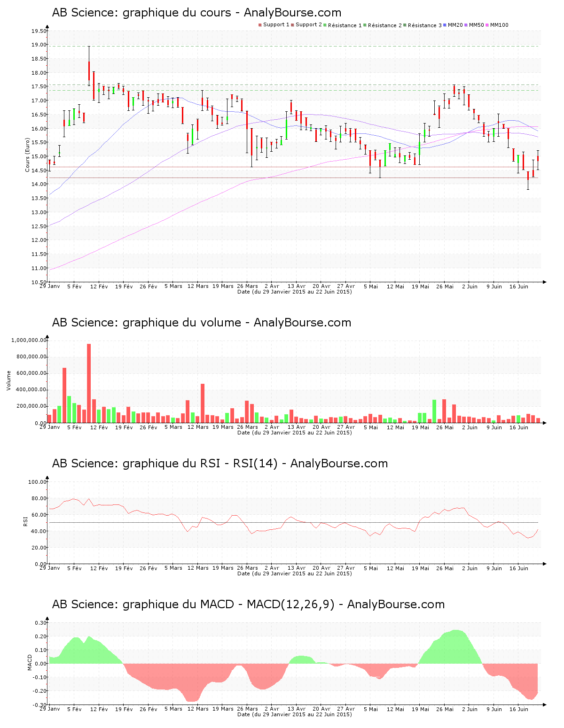Click the '100.00' value on RSI axis
Screen dimensions: 564x728
37,482
